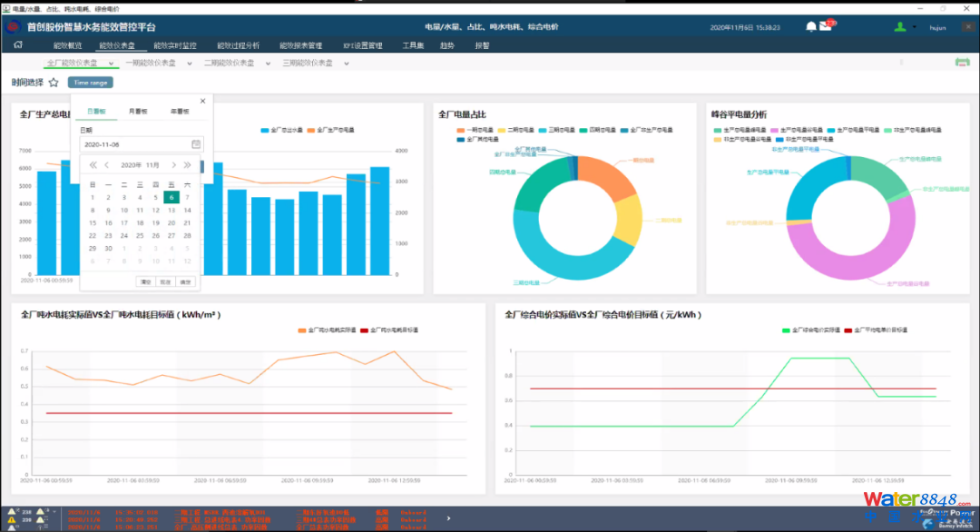Toggle the 全厂总出水量 legend series
The image size is (980, 532).
tap(282, 130)
